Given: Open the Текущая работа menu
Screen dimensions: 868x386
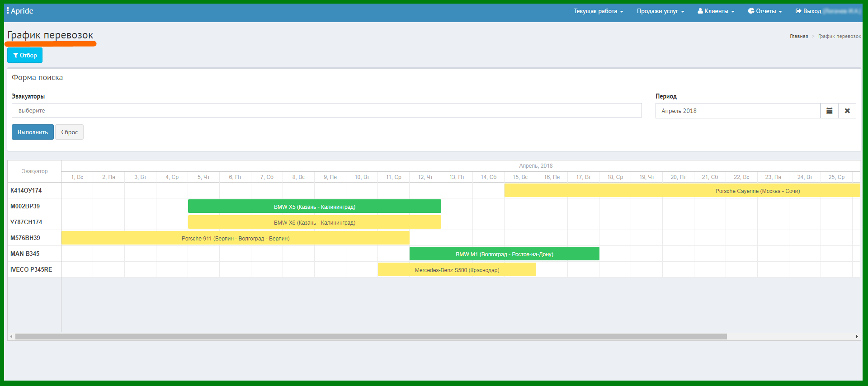Looking at the screenshot, I should pyautogui.click(x=598, y=11).
